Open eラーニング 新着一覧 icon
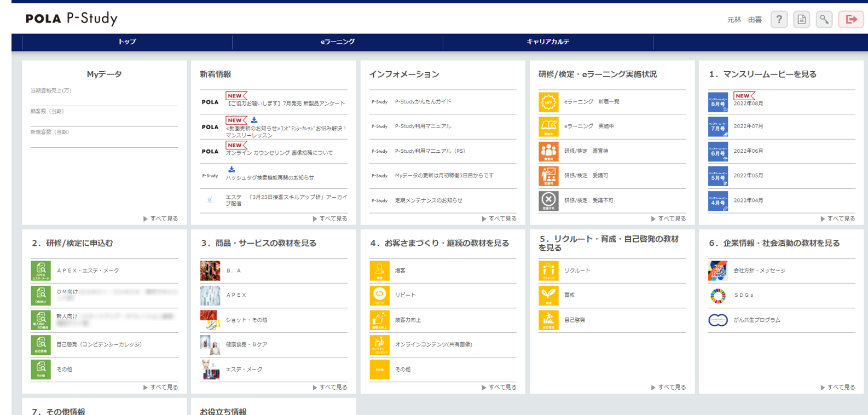The height and width of the screenshot is (415, 868). 548,102
